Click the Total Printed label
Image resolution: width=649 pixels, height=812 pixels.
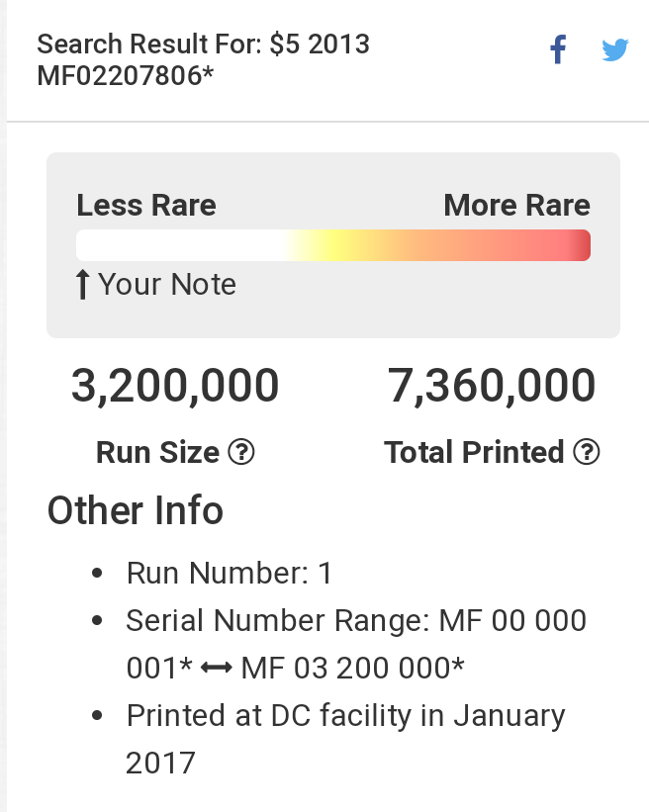coord(474,452)
